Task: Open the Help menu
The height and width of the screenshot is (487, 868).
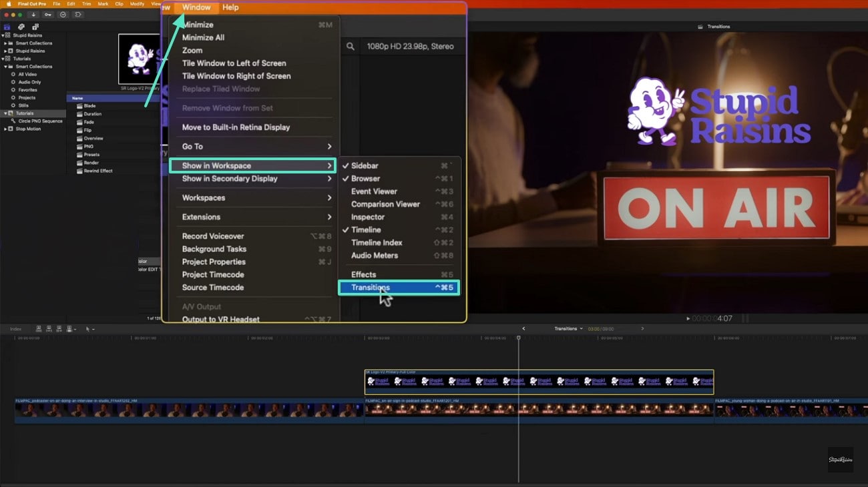Action: coord(230,7)
